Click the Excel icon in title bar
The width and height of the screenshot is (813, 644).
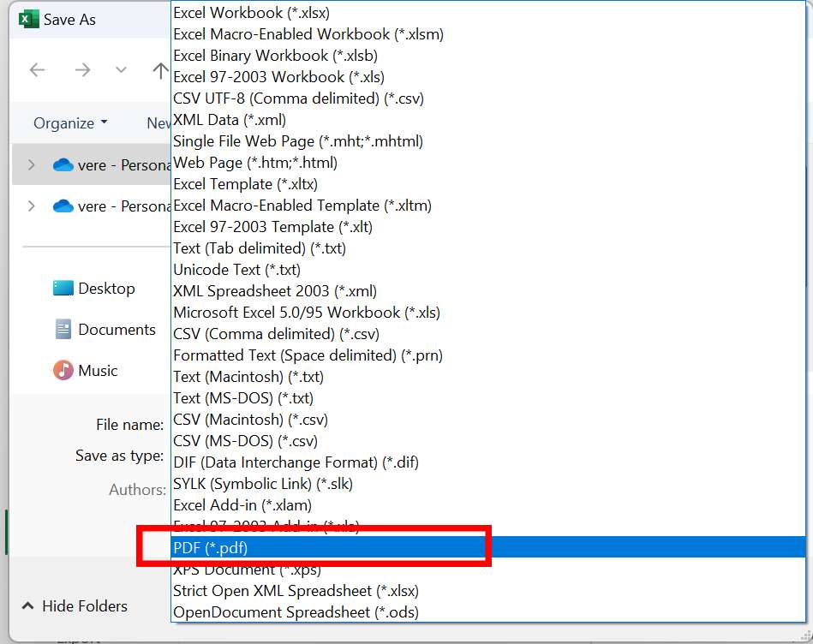tap(28, 20)
